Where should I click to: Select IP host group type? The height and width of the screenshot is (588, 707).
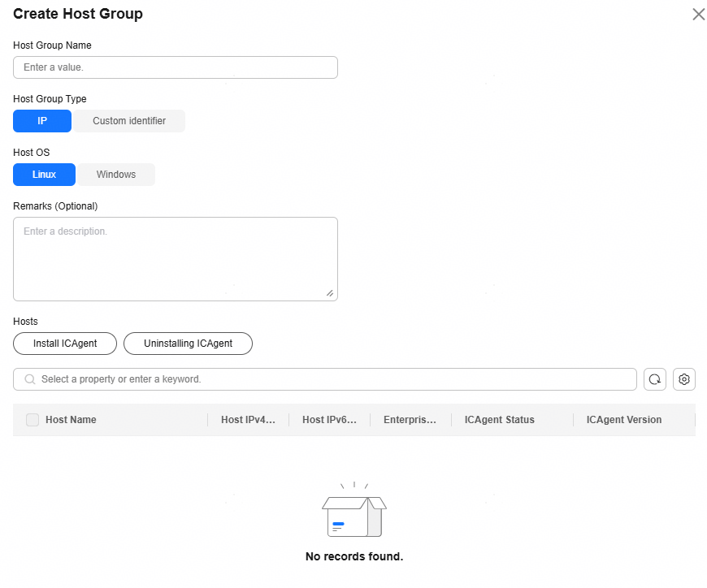coord(42,121)
